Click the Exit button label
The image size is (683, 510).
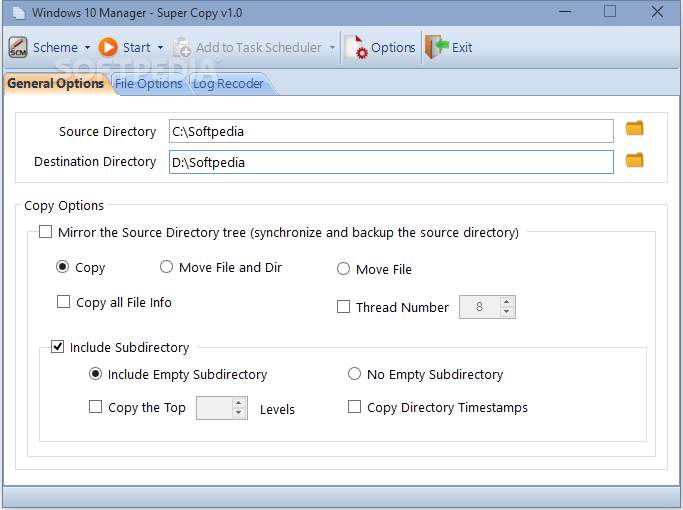pyautogui.click(x=462, y=47)
